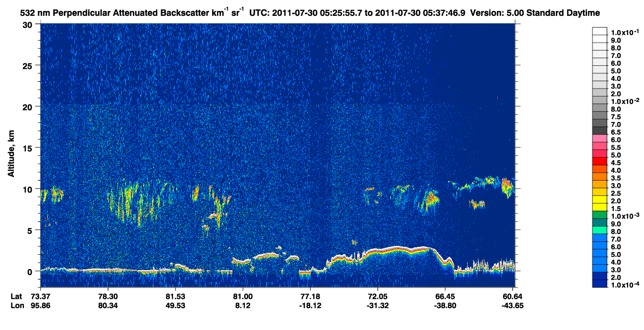
Task: Click colorbar label '1.0x10-2'
Action: pyautogui.click(x=625, y=101)
